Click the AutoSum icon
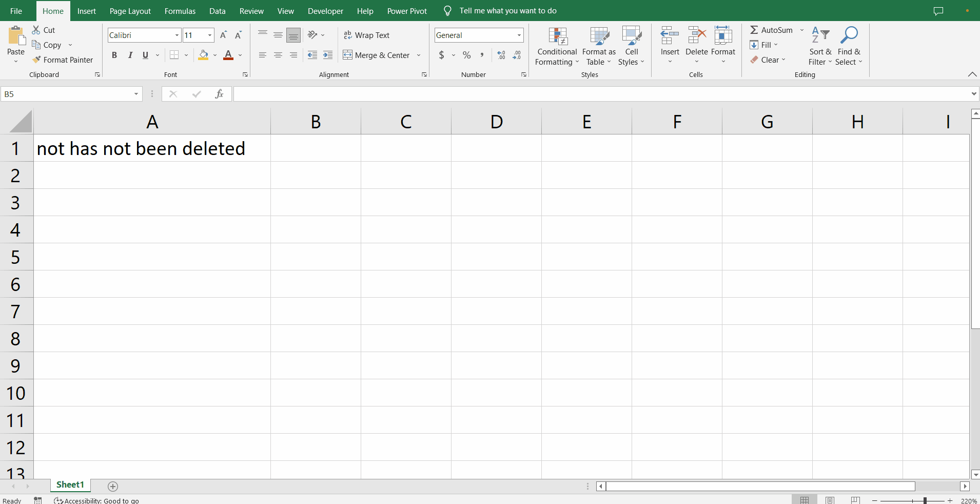The height and width of the screenshot is (504, 980). pos(755,30)
